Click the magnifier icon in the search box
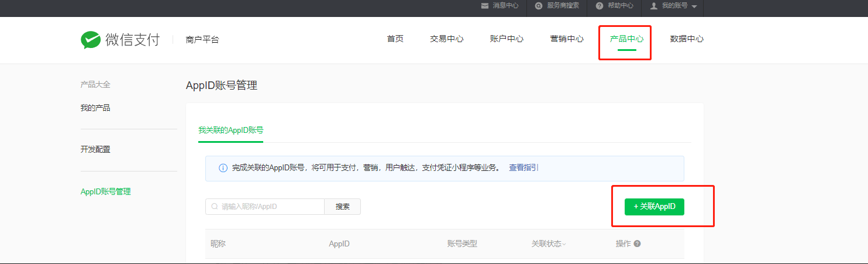The height and width of the screenshot is (264, 868). click(215, 207)
